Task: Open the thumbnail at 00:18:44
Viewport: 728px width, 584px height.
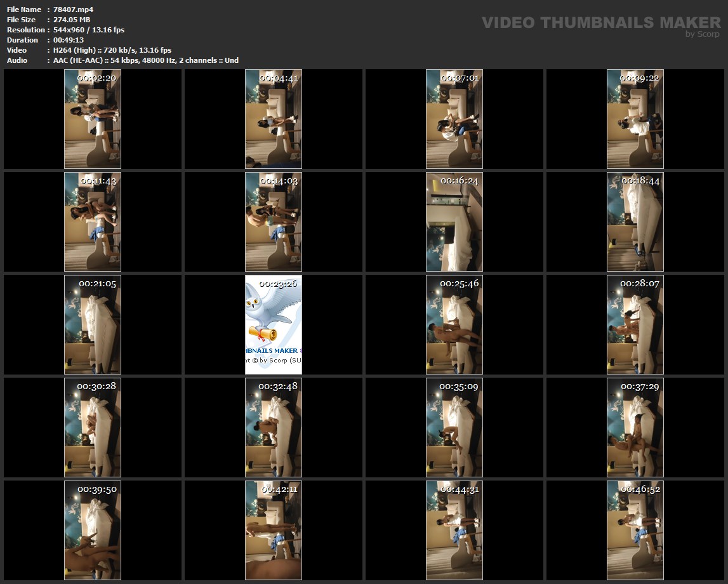Action: pyautogui.click(x=635, y=222)
